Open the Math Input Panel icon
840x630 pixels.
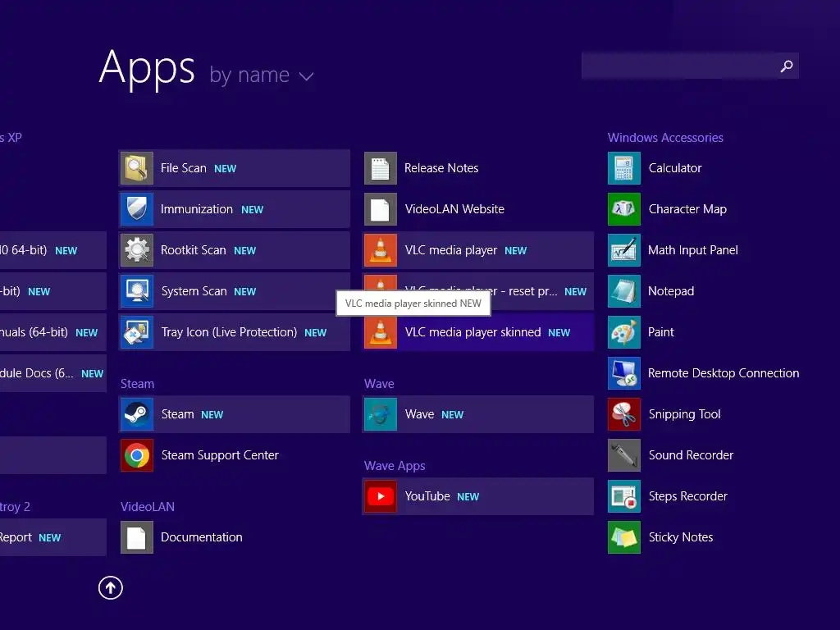click(624, 250)
